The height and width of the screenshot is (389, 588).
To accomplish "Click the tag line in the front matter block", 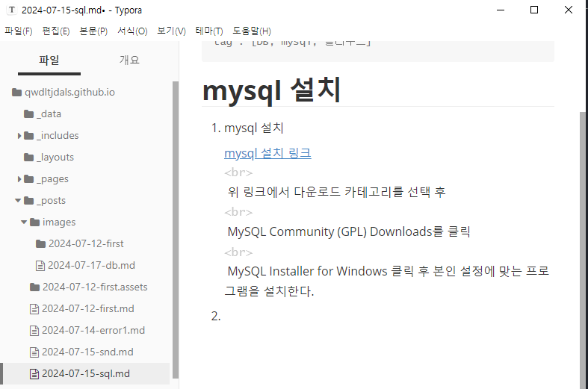I will [x=292, y=43].
